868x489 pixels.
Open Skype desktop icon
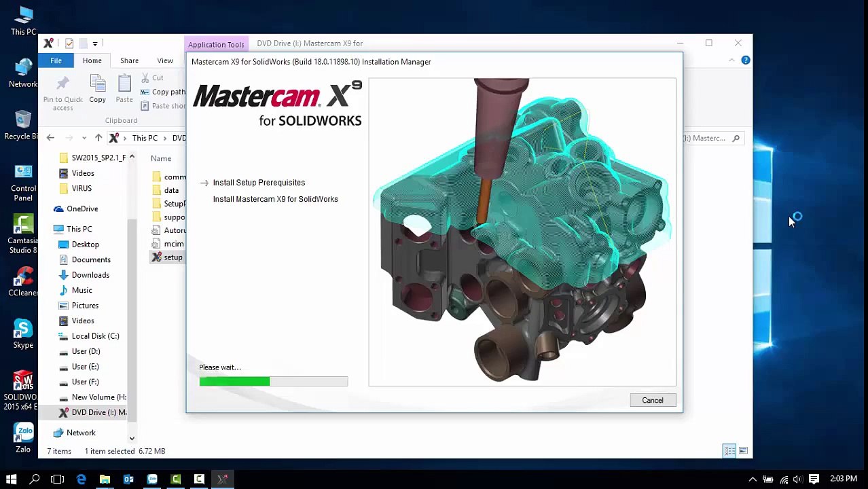23,334
